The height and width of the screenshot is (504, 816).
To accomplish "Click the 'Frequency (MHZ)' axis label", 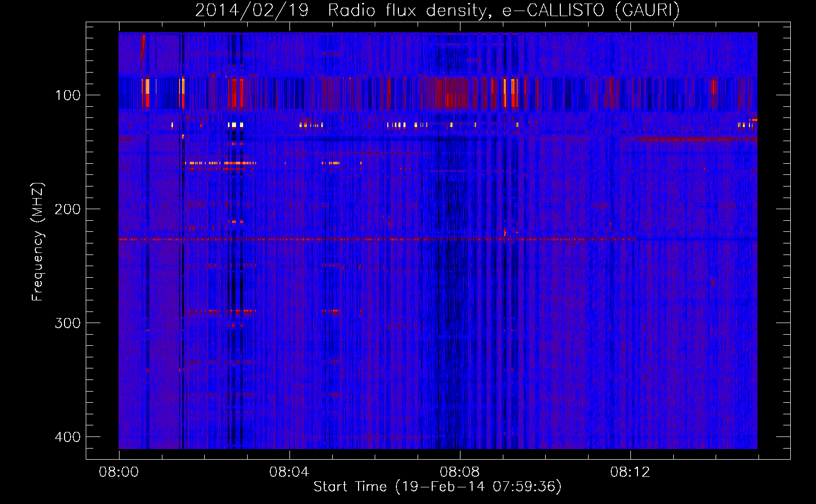I will pos(38,242).
